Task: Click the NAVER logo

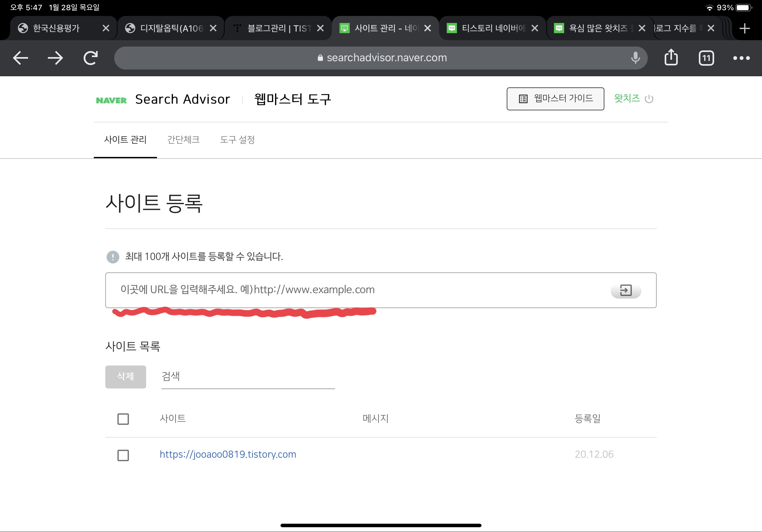Action: 111,100
